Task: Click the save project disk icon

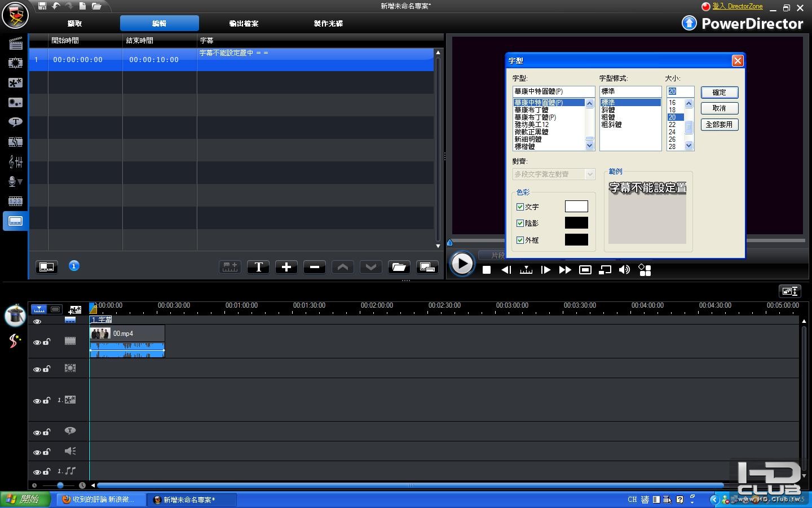Action: [42, 6]
